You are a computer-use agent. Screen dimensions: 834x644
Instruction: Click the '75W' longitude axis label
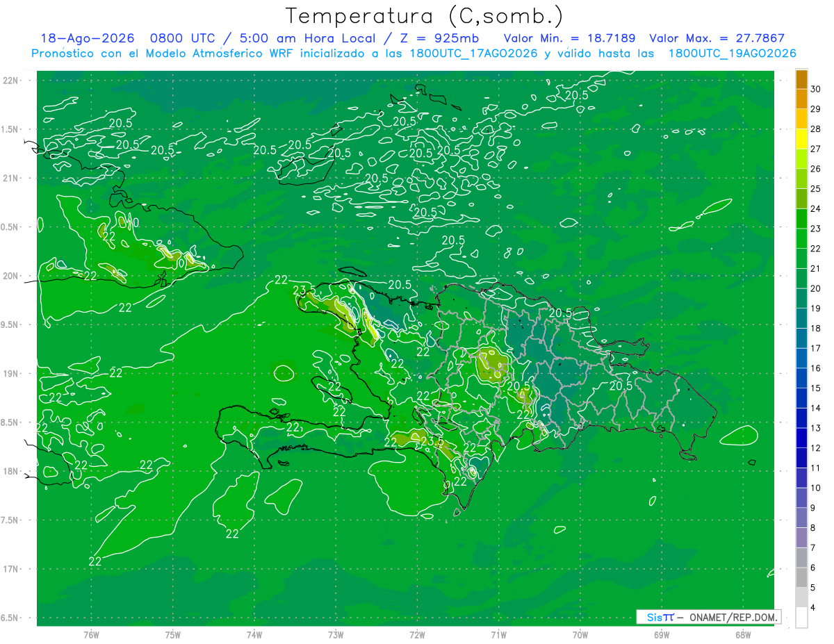[x=173, y=634]
